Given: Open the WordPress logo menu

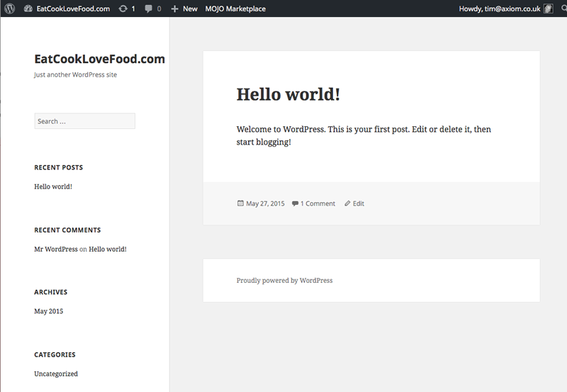Looking at the screenshot, I should click(10, 9).
